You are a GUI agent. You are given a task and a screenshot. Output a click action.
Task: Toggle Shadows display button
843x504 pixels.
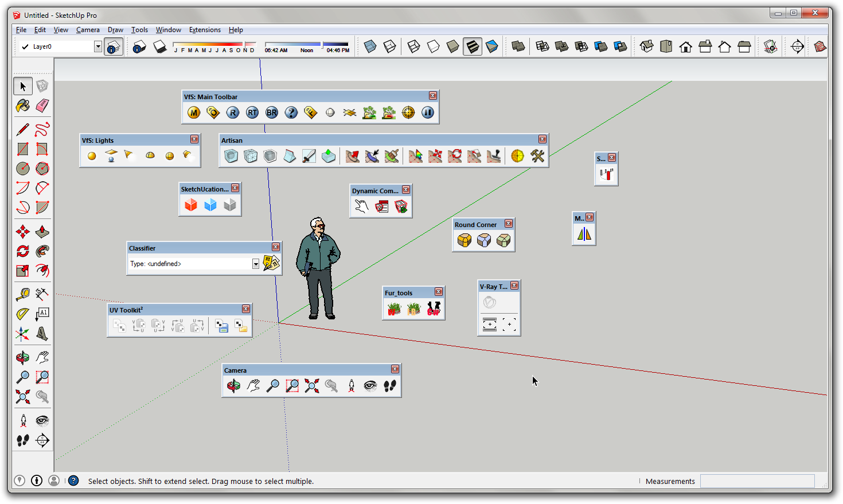point(159,46)
